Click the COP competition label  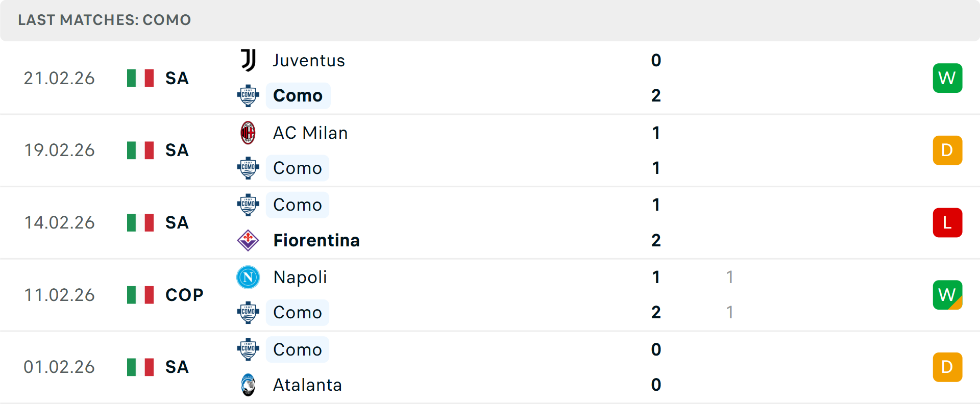click(184, 295)
